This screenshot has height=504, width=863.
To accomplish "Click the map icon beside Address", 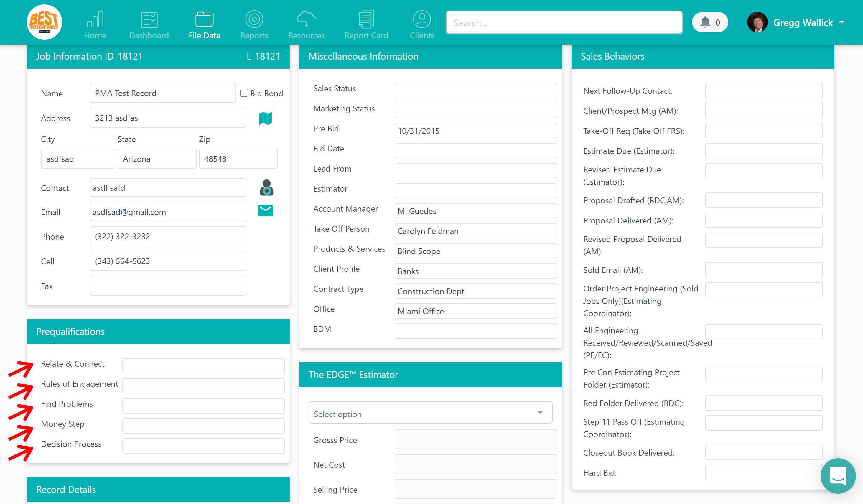I will [265, 118].
